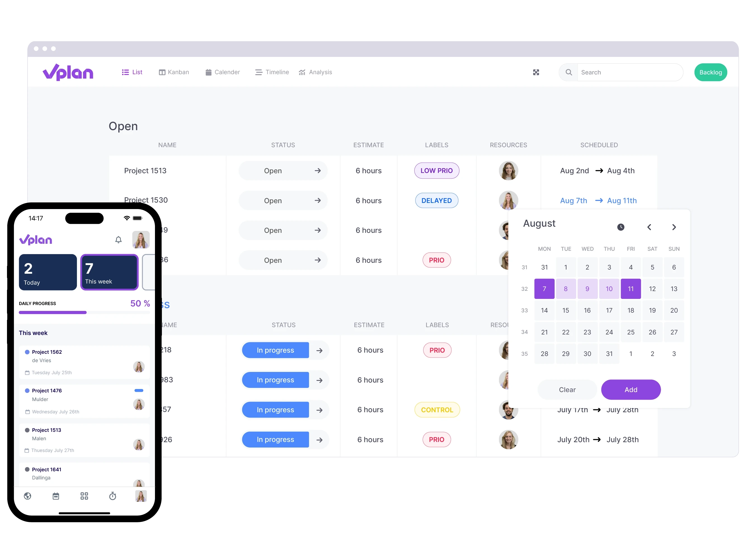The width and height of the screenshot is (746, 560).
Task: Select August 9th in calendar picker
Action: point(587,288)
